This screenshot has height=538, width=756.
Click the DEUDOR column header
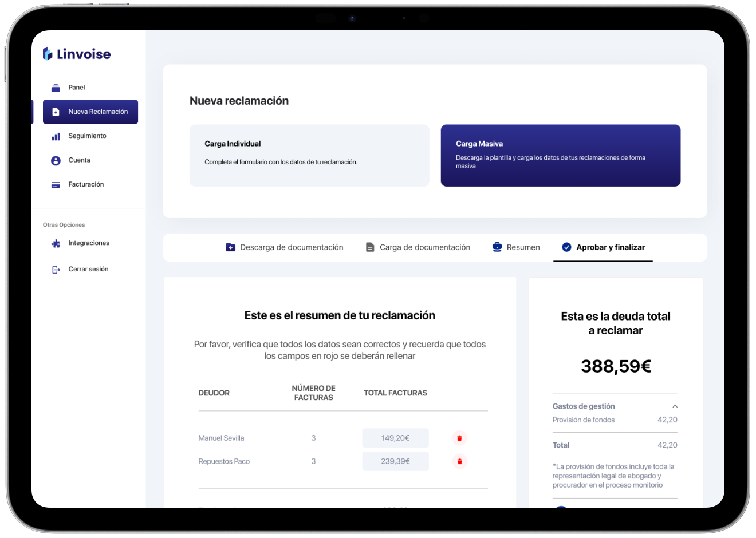tap(214, 393)
